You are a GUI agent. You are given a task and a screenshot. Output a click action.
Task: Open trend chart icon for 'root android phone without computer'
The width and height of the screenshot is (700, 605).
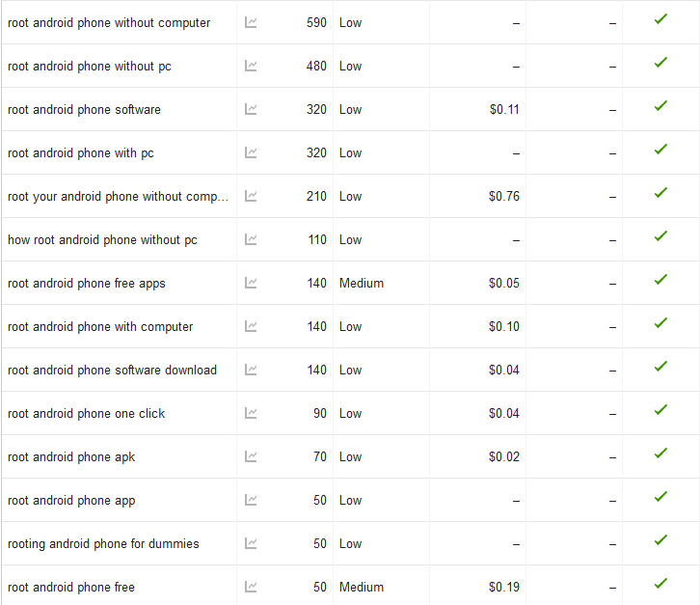251,22
